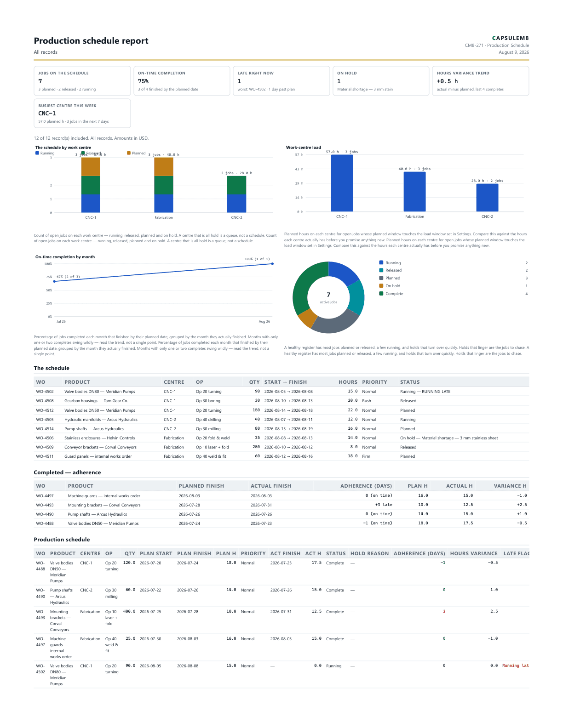Click WO-4502 in The schedule table

coord(45,392)
